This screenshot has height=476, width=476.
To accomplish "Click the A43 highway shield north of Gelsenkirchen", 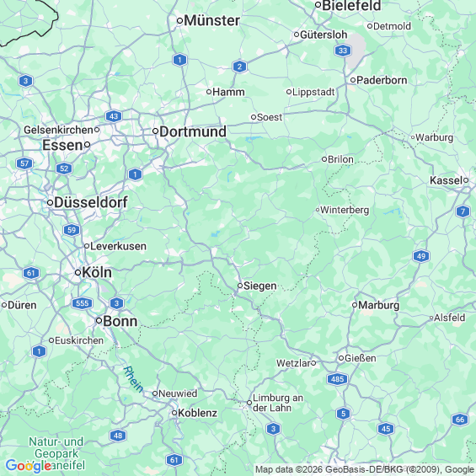I will point(114,116).
